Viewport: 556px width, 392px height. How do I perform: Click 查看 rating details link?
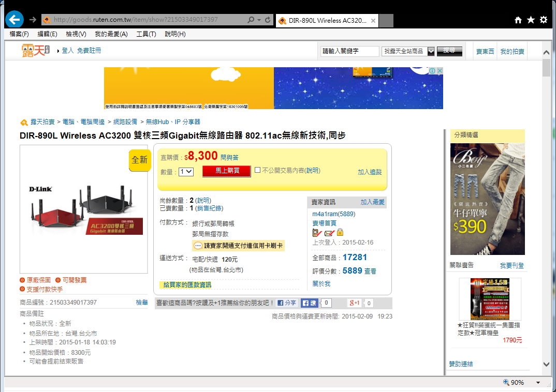click(x=370, y=272)
